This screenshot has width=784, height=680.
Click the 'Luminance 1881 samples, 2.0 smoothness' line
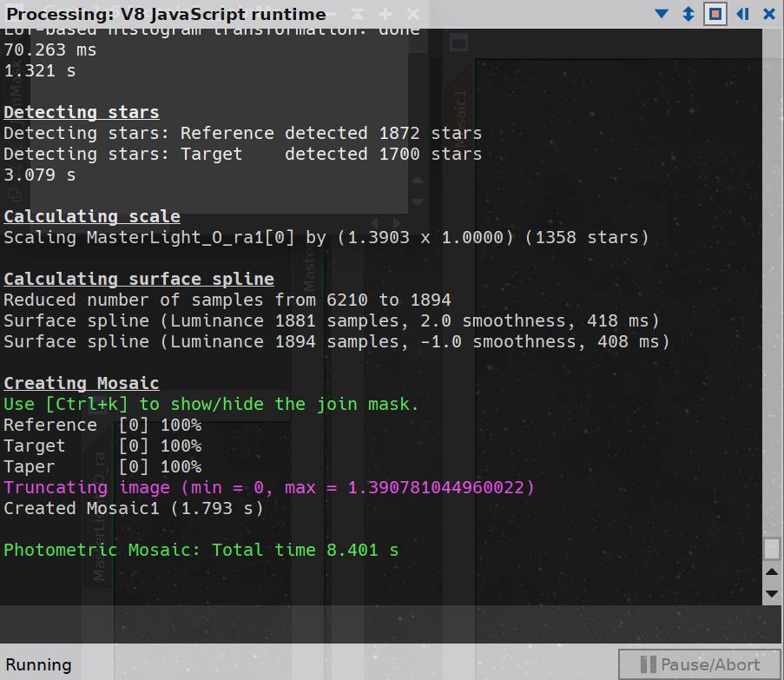[x=332, y=321]
